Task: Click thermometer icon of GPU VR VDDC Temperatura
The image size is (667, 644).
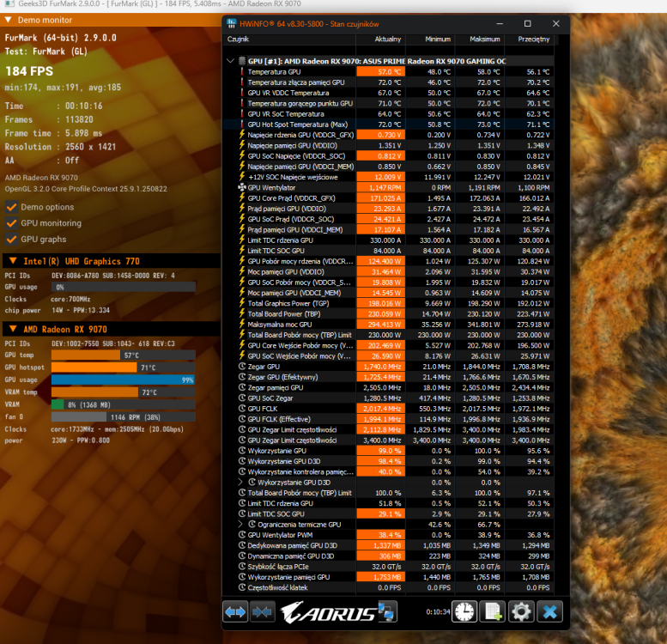Action: coord(242,93)
